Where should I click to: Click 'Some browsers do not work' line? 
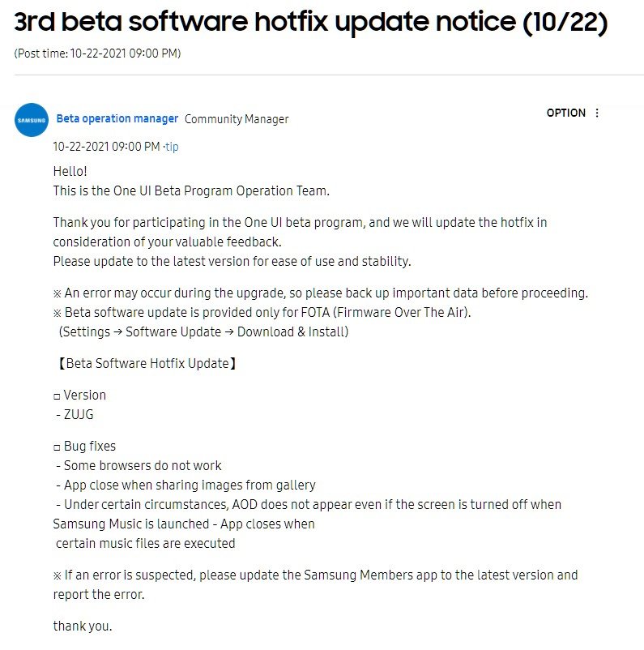pos(139,465)
